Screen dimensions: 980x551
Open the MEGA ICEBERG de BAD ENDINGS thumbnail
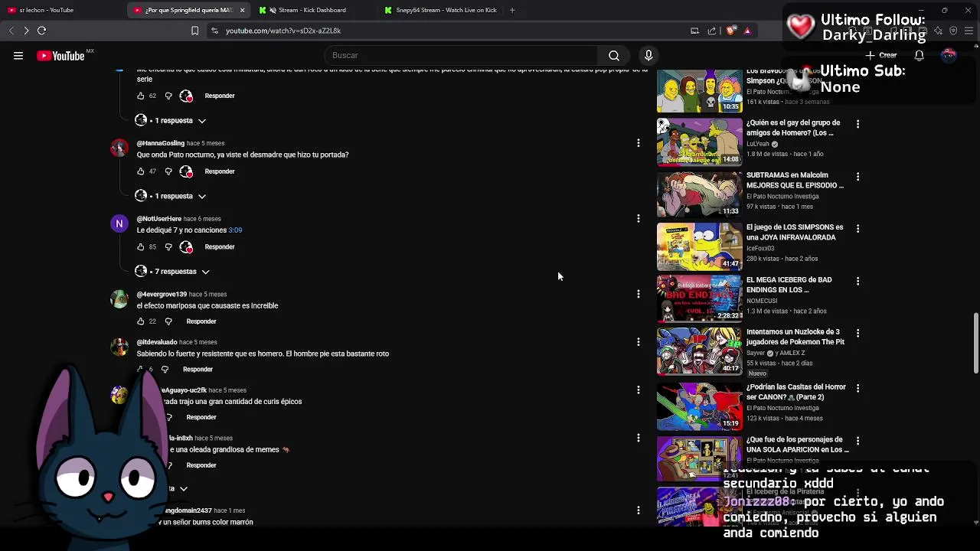coord(699,298)
